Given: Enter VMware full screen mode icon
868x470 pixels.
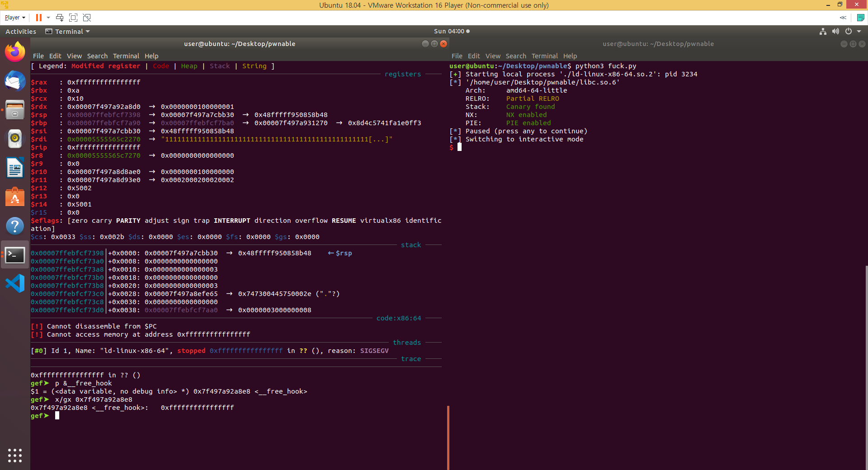Looking at the screenshot, I should [x=73, y=18].
